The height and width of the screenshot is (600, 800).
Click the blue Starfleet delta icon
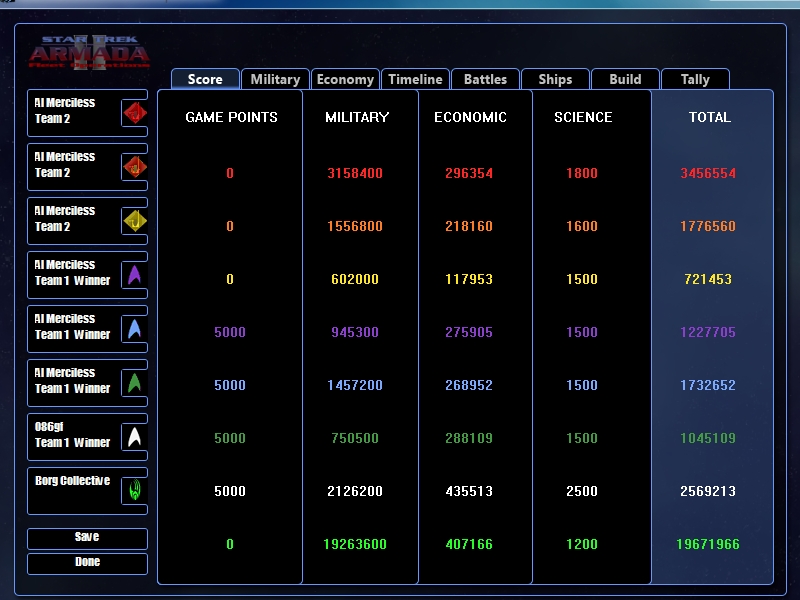coord(134,328)
